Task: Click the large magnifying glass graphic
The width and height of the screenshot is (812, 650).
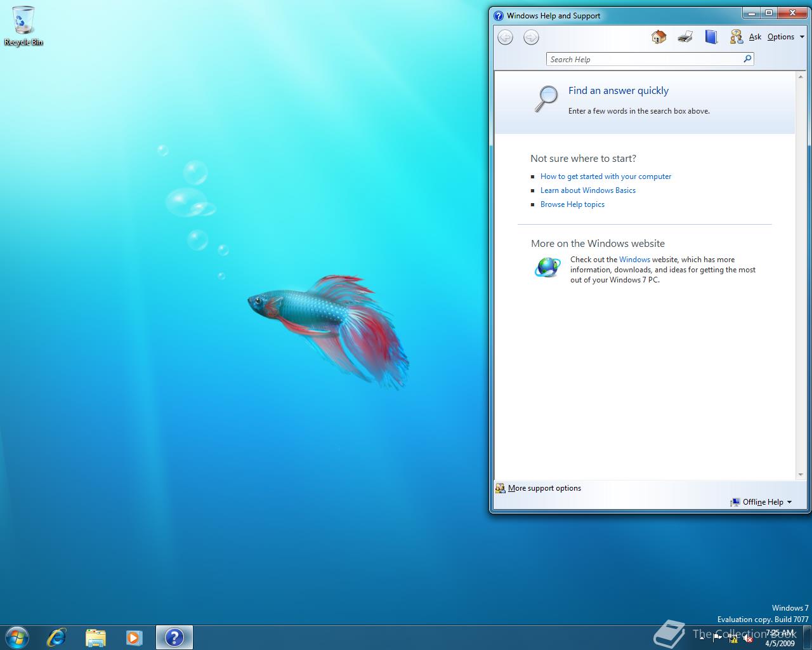Action: click(x=546, y=99)
